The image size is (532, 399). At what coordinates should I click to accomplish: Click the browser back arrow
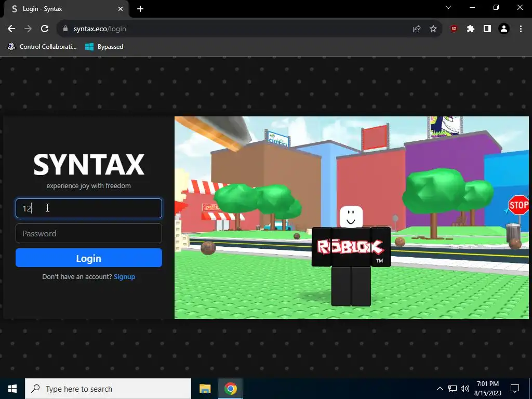click(11, 29)
